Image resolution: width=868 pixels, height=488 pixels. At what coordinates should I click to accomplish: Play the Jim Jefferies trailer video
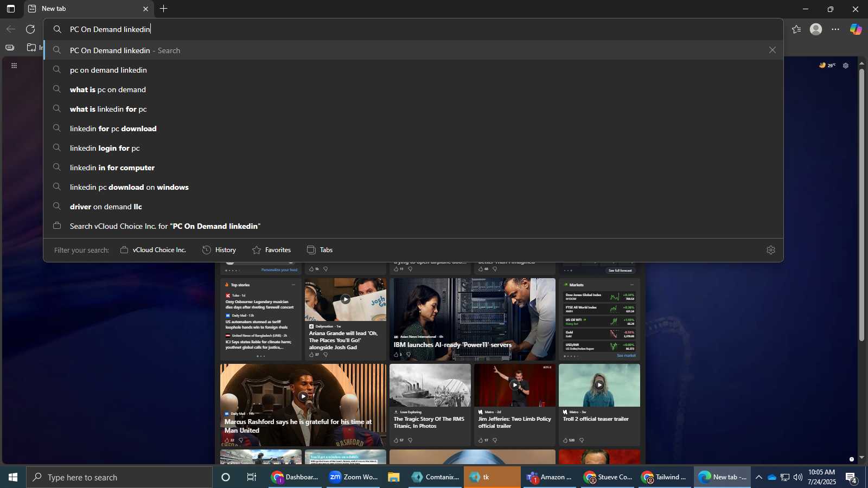[515, 385]
